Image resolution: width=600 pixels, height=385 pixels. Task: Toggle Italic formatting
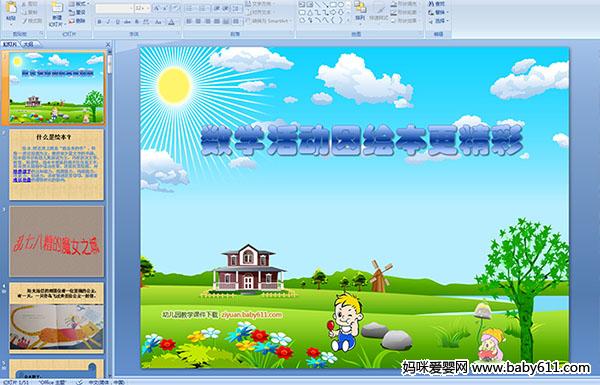point(108,22)
